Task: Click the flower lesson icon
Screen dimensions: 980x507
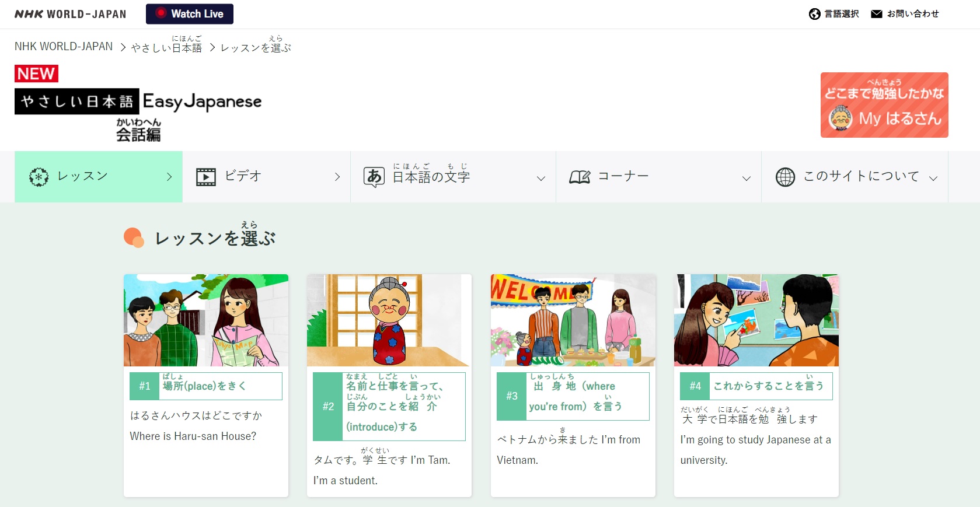Action: [39, 177]
